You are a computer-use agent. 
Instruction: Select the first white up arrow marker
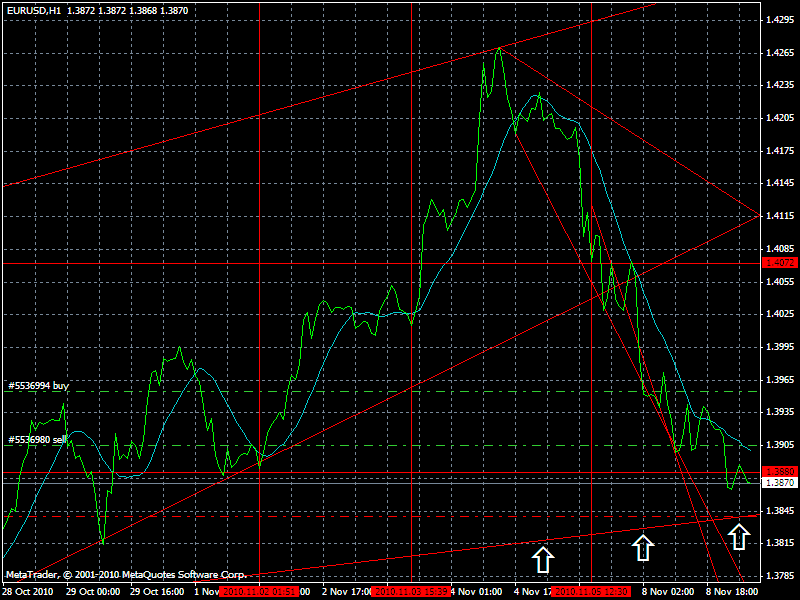point(543,557)
